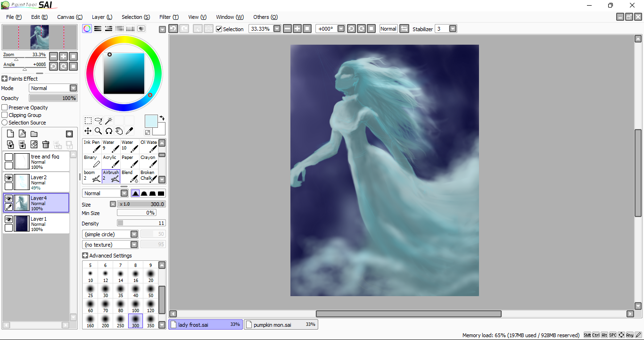Viewport: 644px width, 340px height.
Task: Choose the Ink Pen brush
Action: [92, 146]
